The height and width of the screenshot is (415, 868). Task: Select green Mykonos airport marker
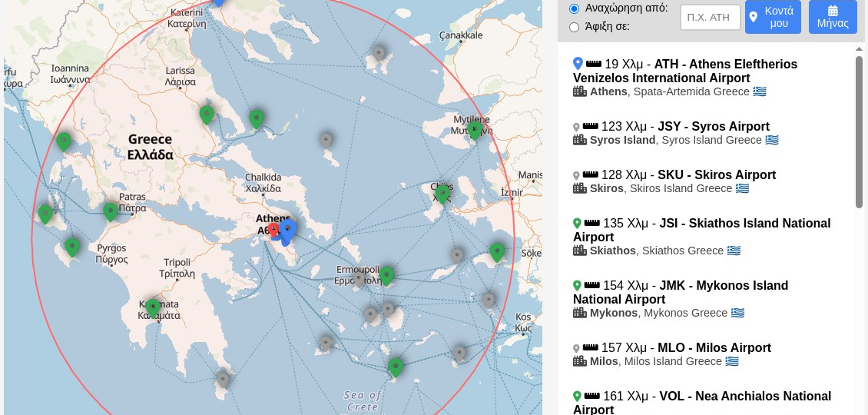click(x=386, y=276)
